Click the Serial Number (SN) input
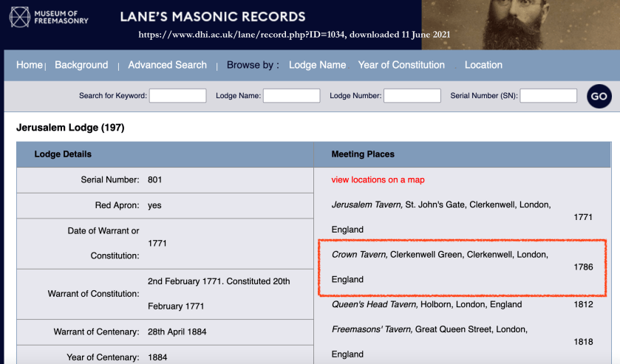620x364 pixels. pyautogui.click(x=548, y=96)
